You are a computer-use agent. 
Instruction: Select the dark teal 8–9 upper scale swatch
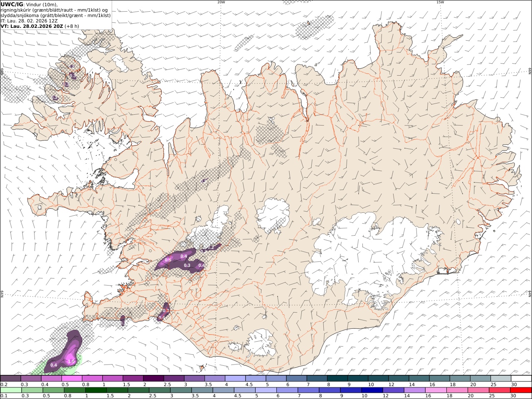tap(337, 379)
